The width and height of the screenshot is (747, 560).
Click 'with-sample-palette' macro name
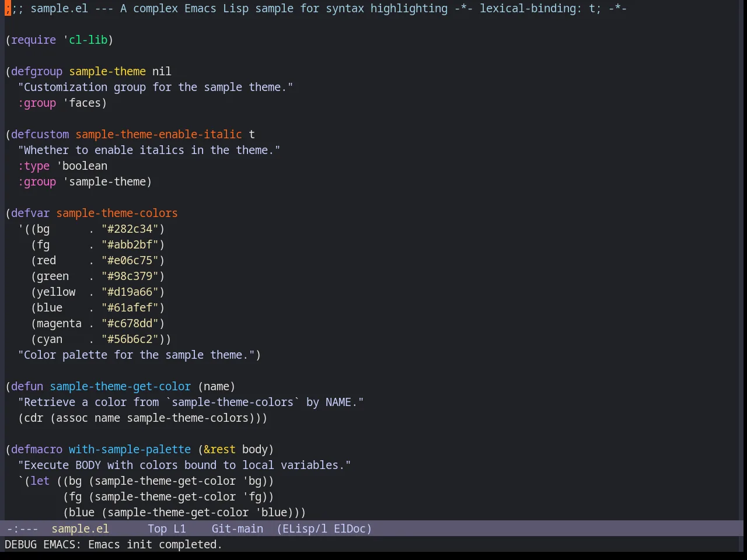pos(130,449)
